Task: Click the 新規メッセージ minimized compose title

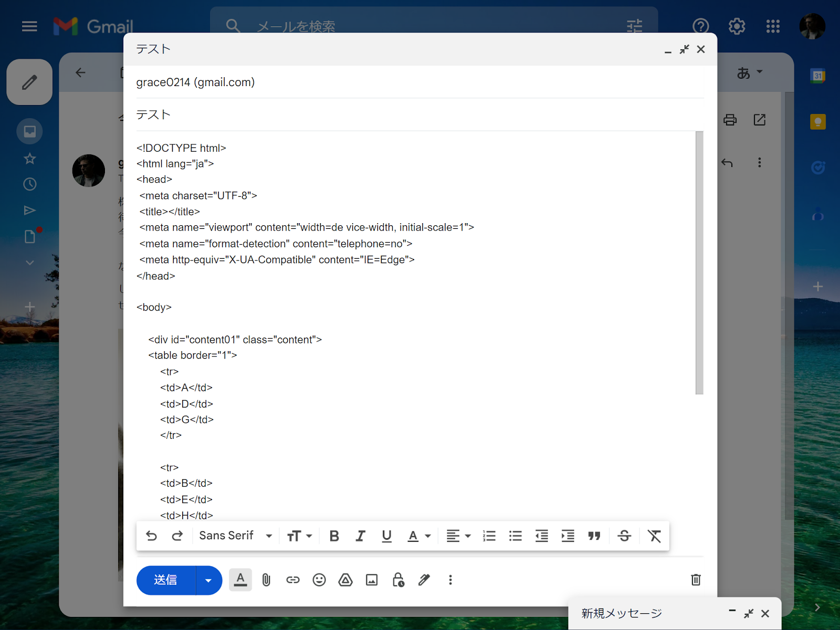Action: pos(622,613)
